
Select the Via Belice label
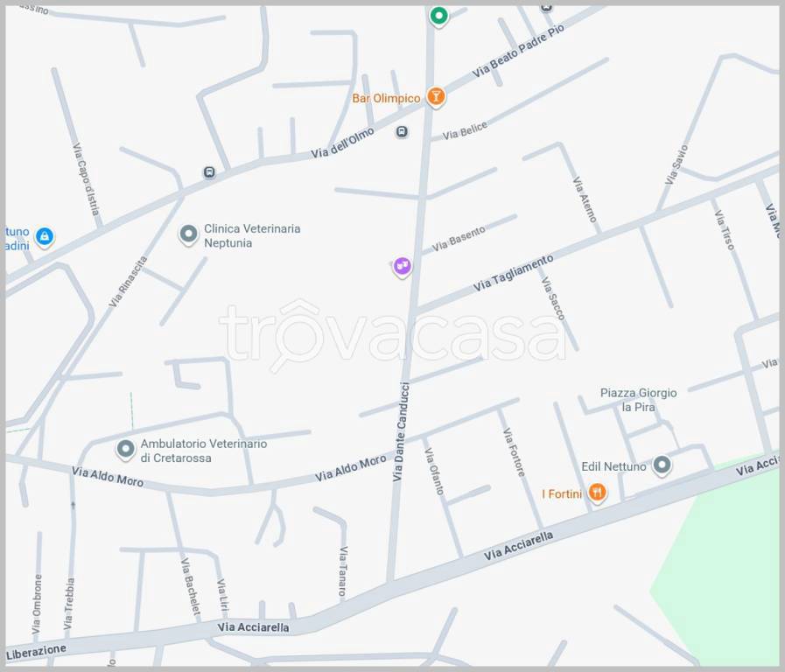(465, 131)
